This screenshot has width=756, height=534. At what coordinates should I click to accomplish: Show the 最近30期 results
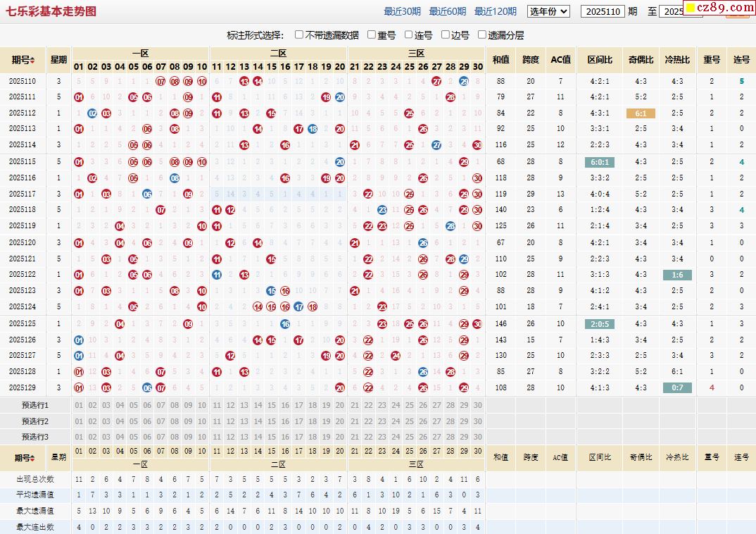(x=402, y=11)
